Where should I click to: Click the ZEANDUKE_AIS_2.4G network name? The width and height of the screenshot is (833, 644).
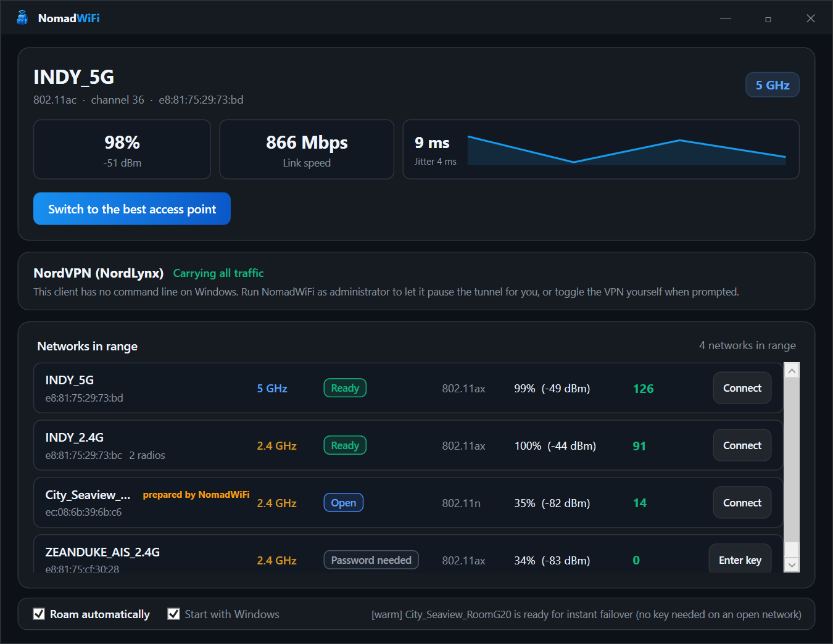pyautogui.click(x=102, y=552)
